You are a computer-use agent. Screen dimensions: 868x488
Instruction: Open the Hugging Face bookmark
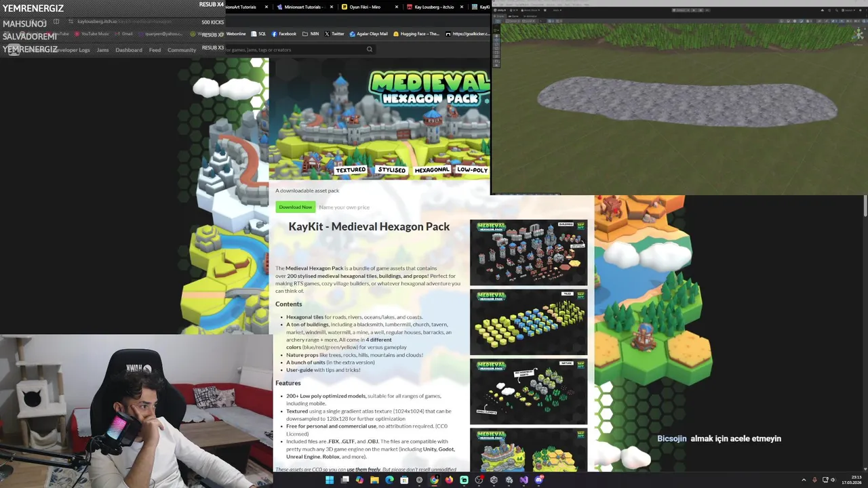tap(416, 34)
